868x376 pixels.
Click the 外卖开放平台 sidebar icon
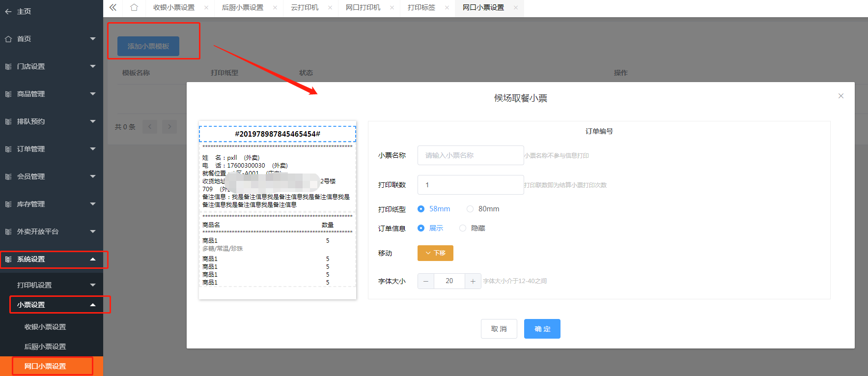pos(8,231)
